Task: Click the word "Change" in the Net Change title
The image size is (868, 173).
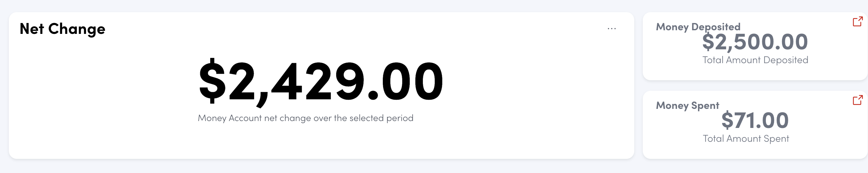Action: point(77,29)
